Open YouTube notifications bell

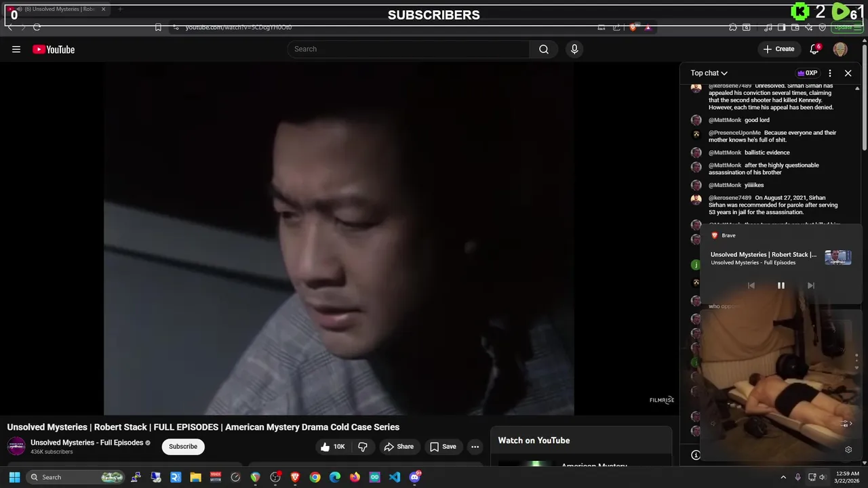814,49
